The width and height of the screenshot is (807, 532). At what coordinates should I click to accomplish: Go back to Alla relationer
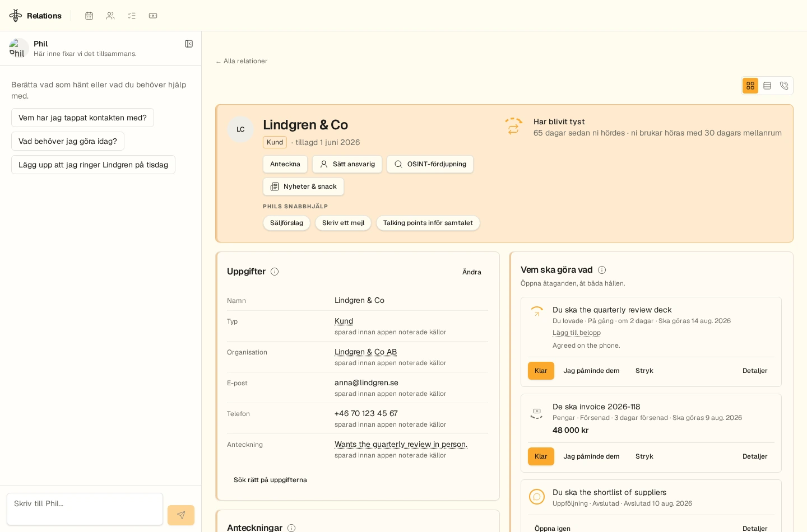pos(242,61)
